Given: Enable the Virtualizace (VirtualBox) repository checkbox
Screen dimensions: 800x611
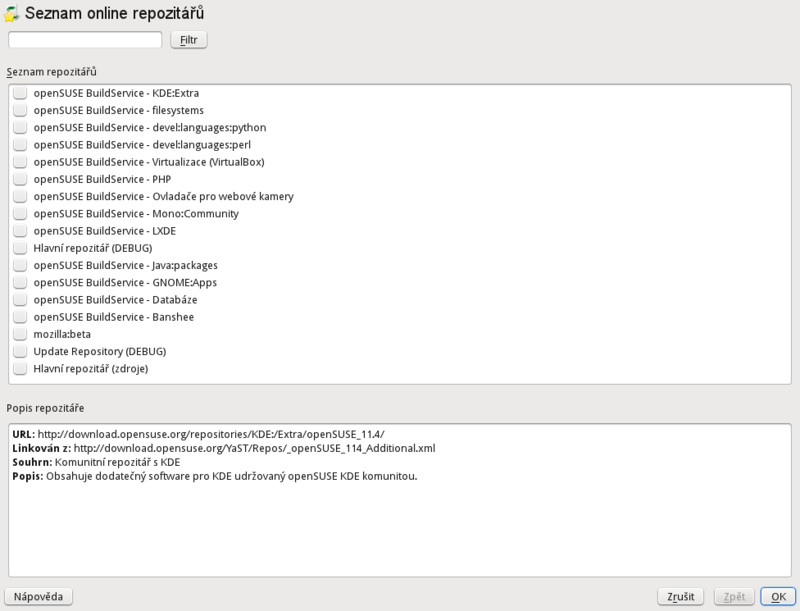Looking at the screenshot, I should 20,162.
